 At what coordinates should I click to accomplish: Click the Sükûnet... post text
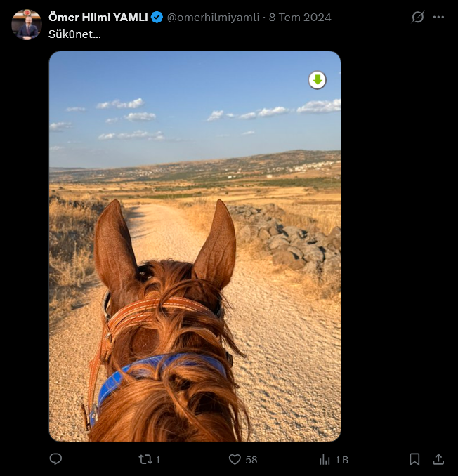74,34
